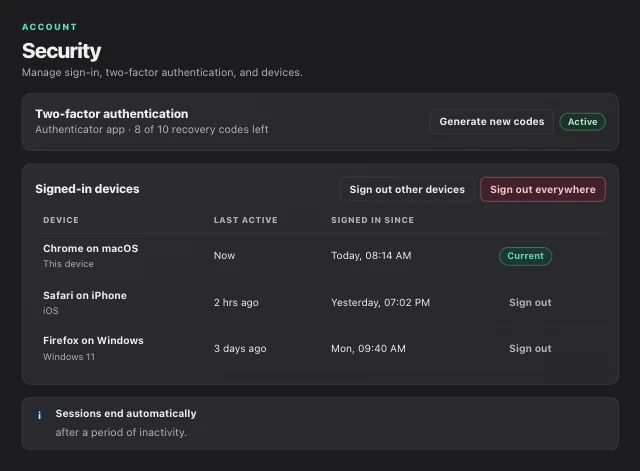Screen dimensions: 640x471
Task: Click the Security page title
Action: (61, 51)
